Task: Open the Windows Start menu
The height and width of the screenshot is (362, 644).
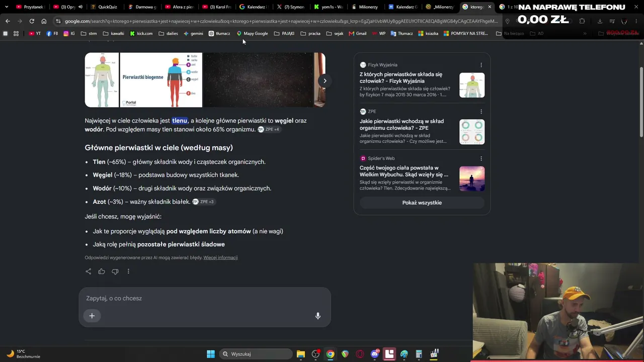Action: (211, 354)
